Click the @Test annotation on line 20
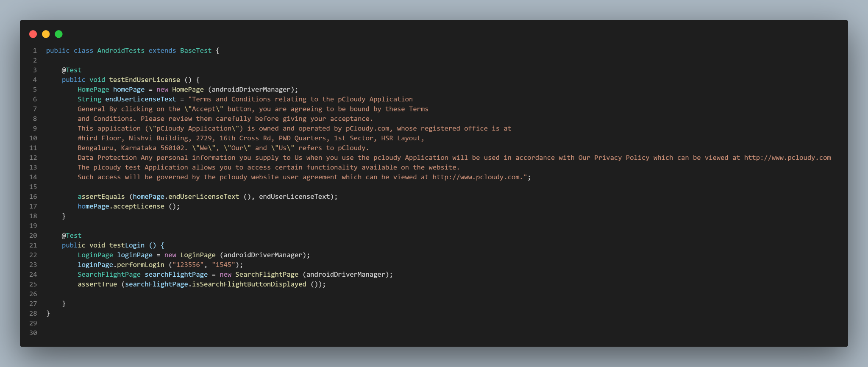The image size is (868, 367). 72,236
